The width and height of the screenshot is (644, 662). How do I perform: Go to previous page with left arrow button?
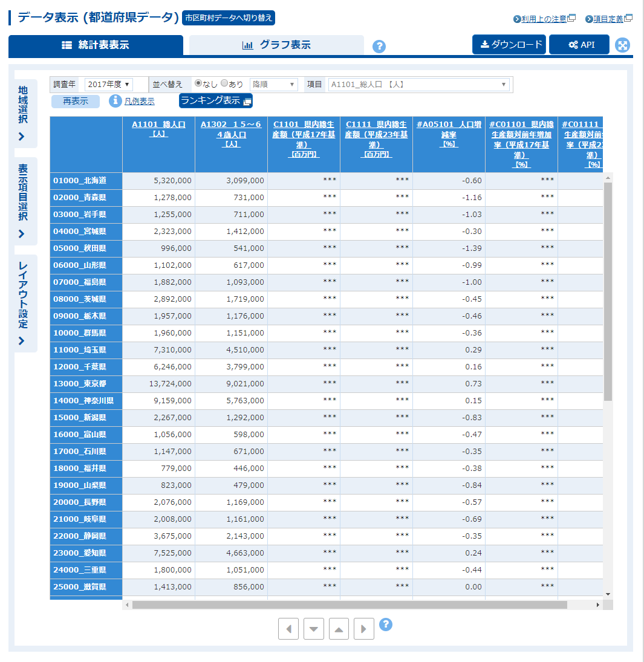coord(288,629)
